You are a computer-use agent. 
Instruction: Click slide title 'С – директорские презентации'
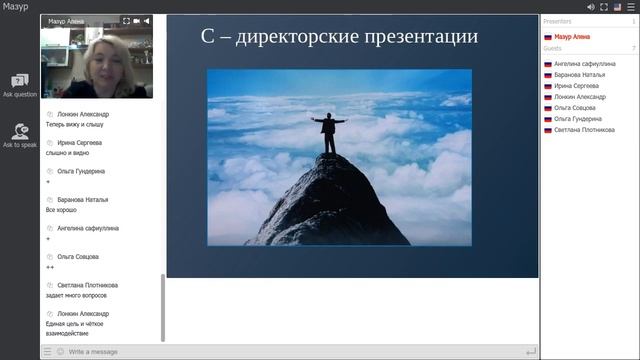coord(339,36)
